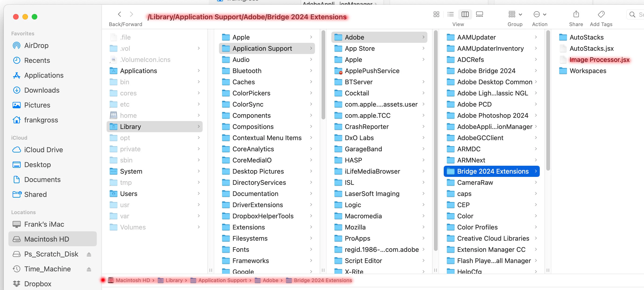644x290 pixels.
Task: Select column view button
Action: click(465, 14)
